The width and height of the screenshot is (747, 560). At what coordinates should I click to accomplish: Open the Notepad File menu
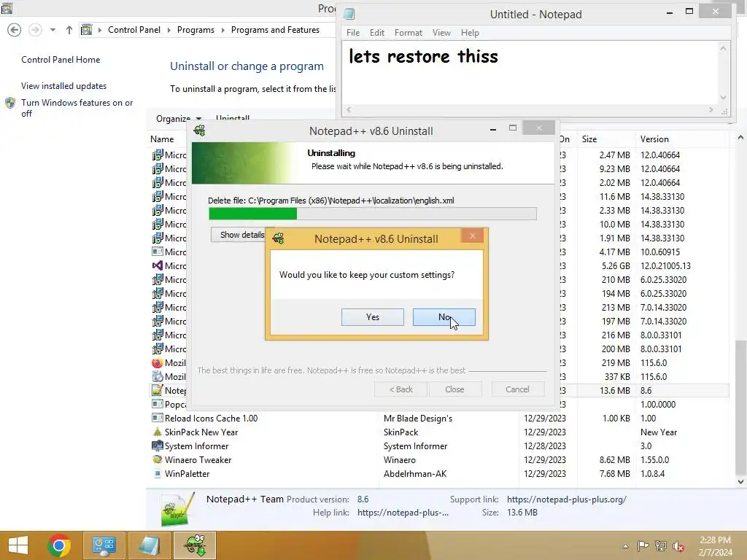(353, 33)
